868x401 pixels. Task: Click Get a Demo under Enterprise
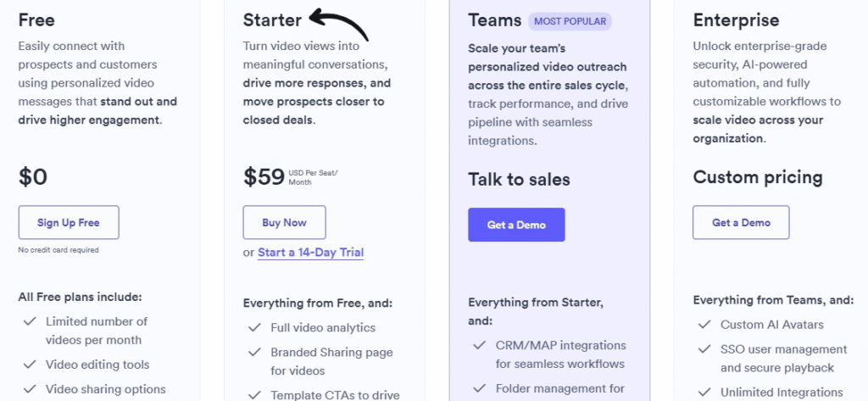[741, 222]
